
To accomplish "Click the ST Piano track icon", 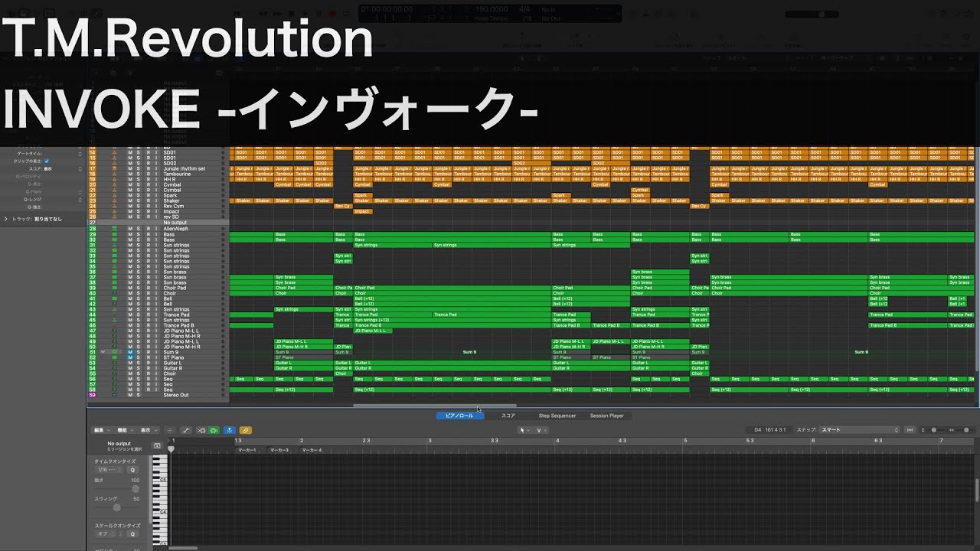I will [114, 357].
